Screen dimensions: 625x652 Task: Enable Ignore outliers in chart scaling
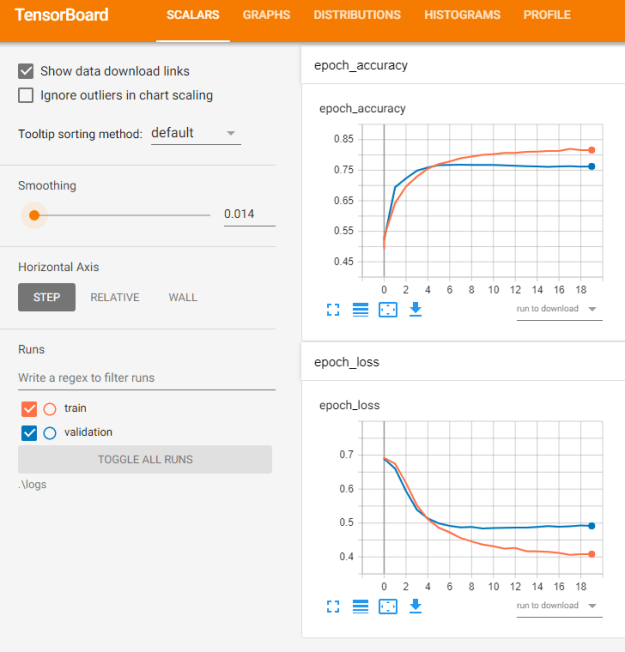[x=26, y=96]
